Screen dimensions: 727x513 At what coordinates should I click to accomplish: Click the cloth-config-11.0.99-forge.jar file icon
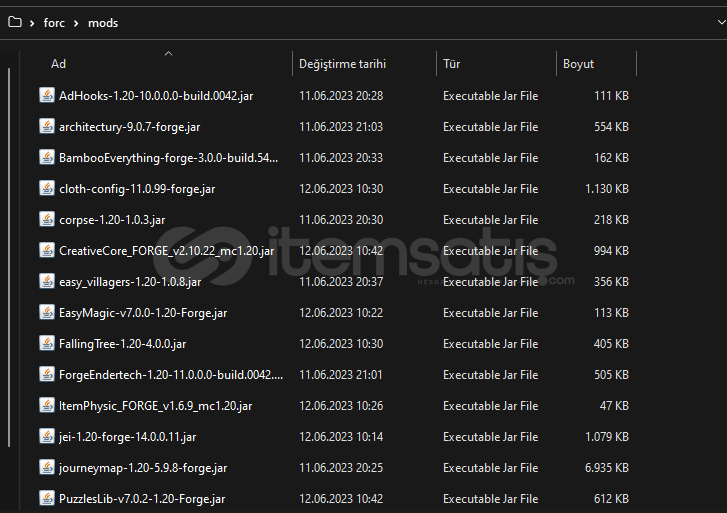coord(47,188)
